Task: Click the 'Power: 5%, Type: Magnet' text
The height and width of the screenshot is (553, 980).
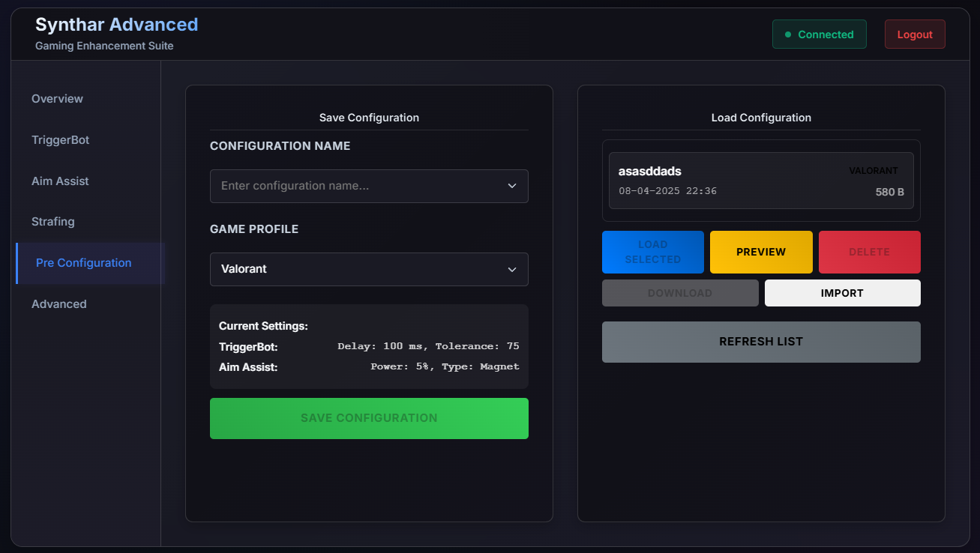Action: [x=445, y=366]
